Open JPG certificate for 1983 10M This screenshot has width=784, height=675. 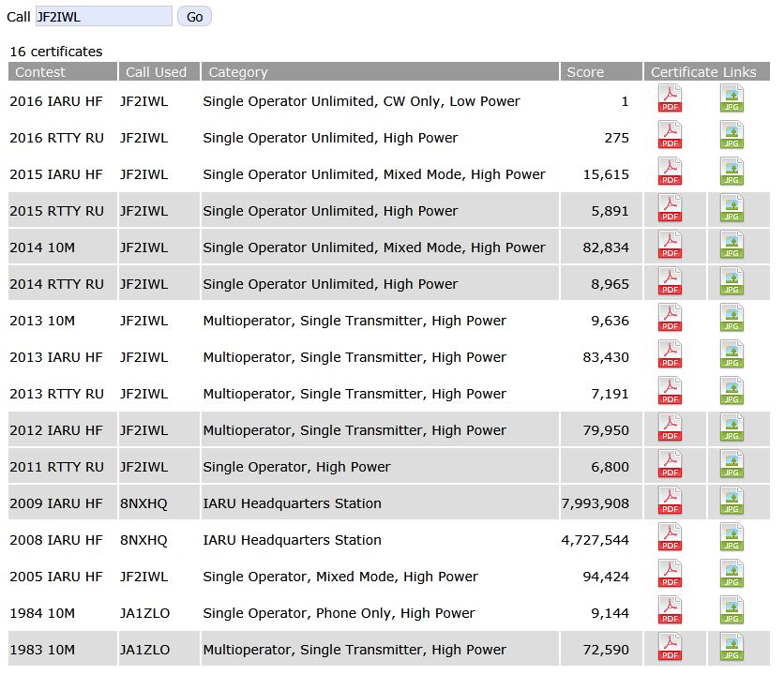click(731, 647)
